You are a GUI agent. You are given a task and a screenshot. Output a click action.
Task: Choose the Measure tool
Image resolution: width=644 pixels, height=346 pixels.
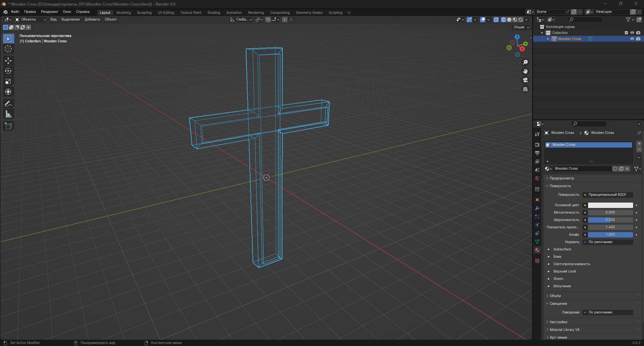8,114
